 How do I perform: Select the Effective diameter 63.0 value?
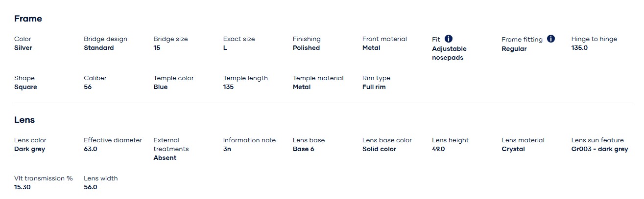click(x=91, y=149)
